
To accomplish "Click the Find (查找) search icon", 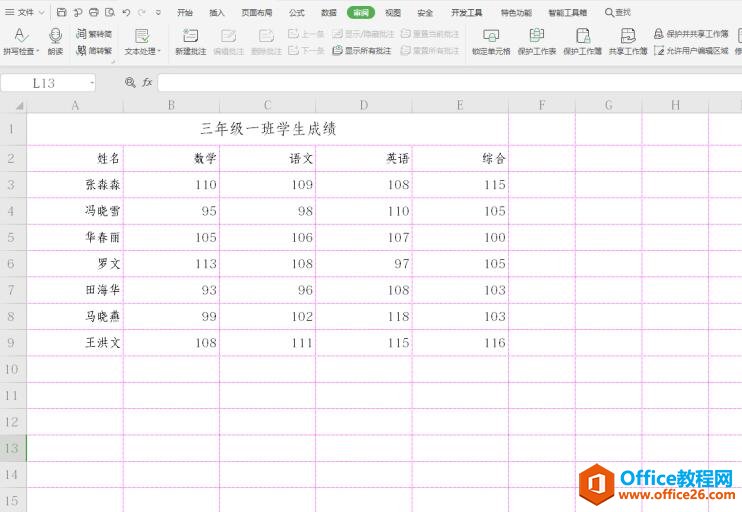I will (610, 12).
